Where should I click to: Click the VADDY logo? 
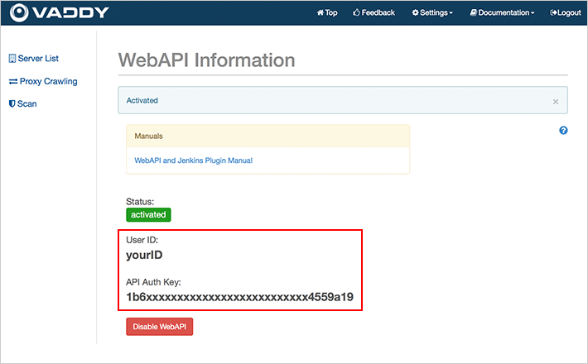60,12
